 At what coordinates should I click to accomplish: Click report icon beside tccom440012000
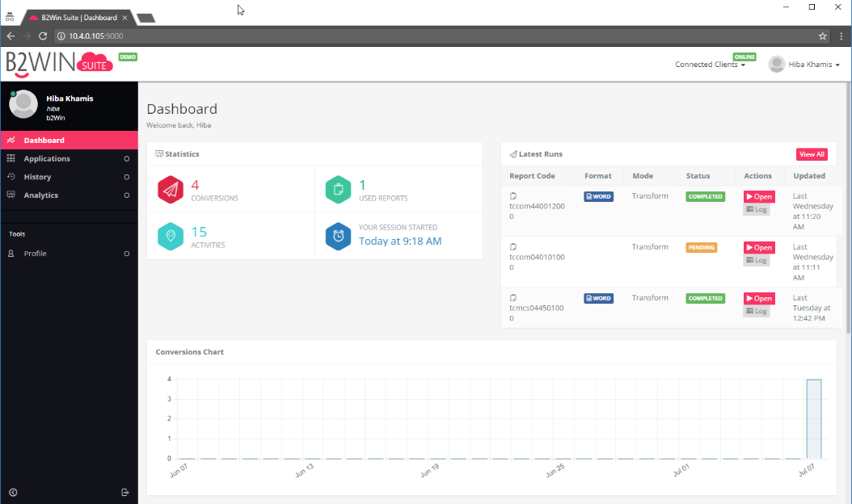click(513, 196)
